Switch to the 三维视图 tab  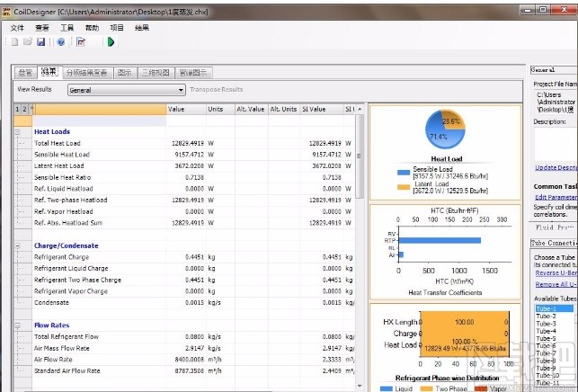pyautogui.click(x=156, y=73)
